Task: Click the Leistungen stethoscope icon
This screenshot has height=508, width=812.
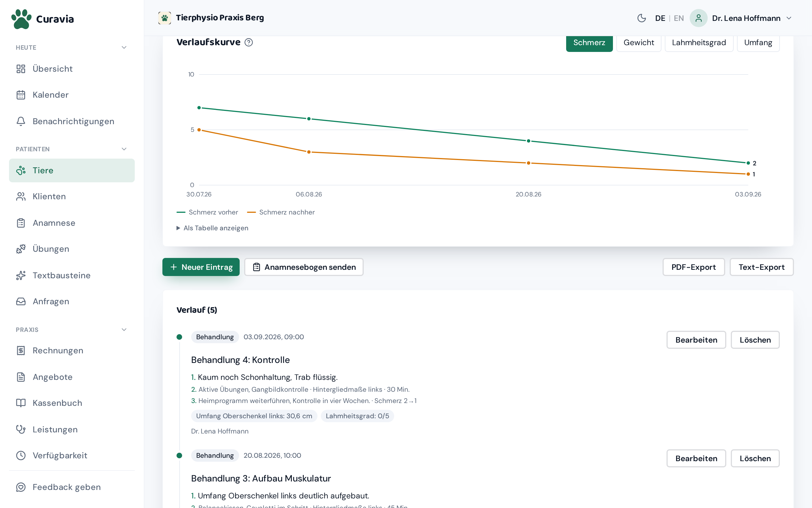Action: pyautogui.click(x=21, y=429)
